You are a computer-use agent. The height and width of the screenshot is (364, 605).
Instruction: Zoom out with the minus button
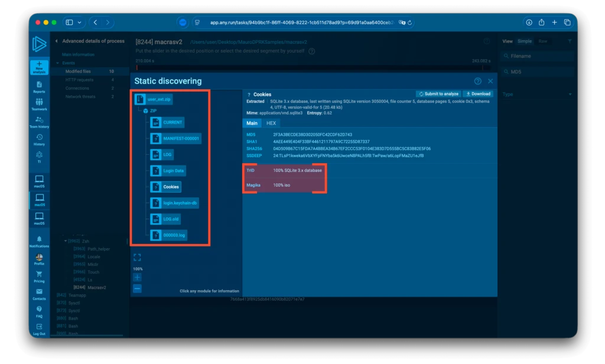[x=137, y=288]
